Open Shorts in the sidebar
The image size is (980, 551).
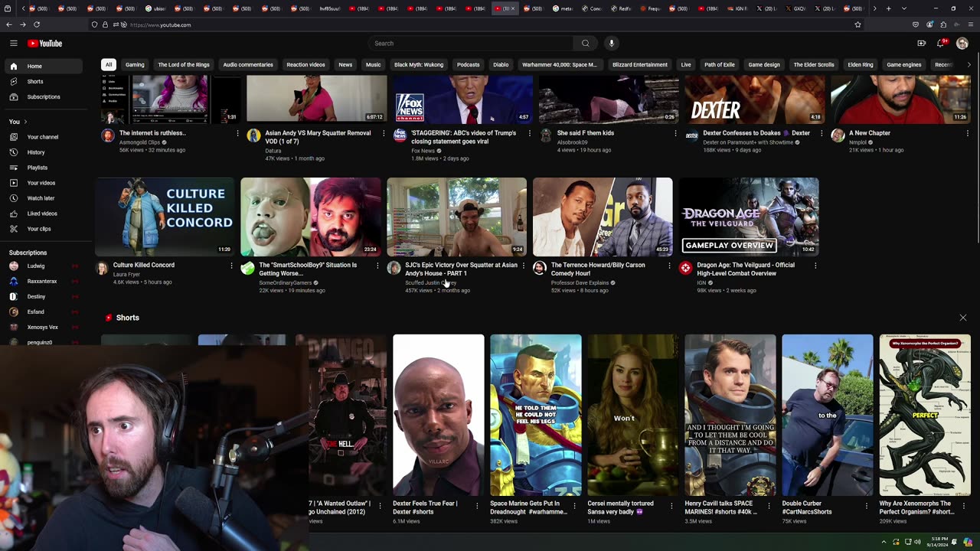43,82
